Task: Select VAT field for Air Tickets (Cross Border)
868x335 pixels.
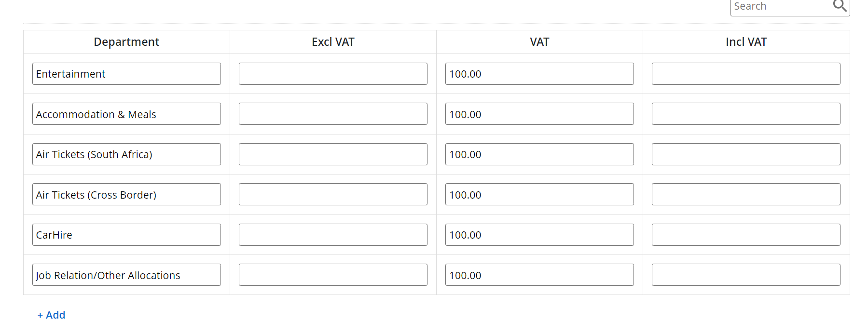Action: pyautogui.click(x=539, y=195)
